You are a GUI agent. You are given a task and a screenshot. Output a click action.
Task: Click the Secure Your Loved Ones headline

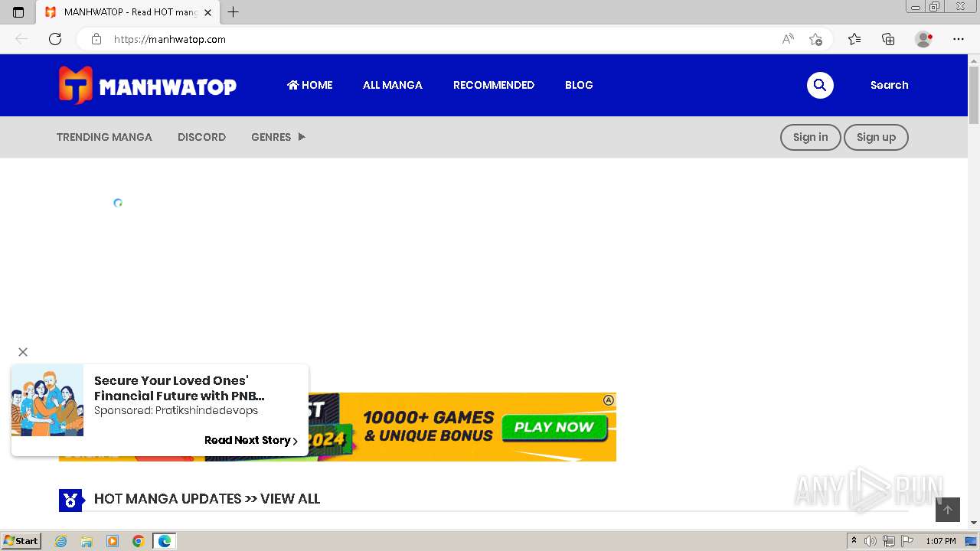click(x=179, y=388)
